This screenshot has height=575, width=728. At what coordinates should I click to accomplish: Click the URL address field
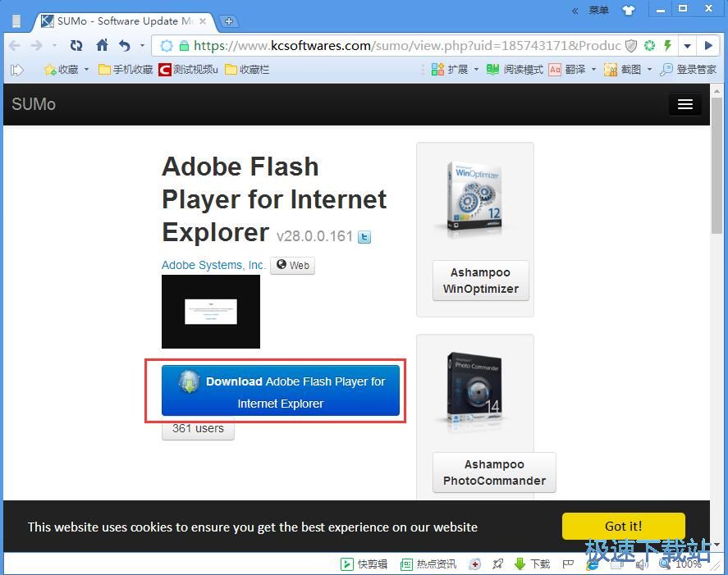[407, 45]
